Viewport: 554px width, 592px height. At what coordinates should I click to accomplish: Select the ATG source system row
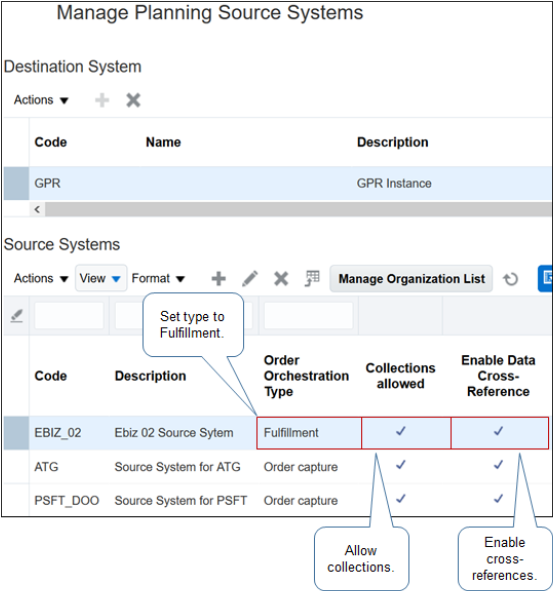(x=278, y=467)
